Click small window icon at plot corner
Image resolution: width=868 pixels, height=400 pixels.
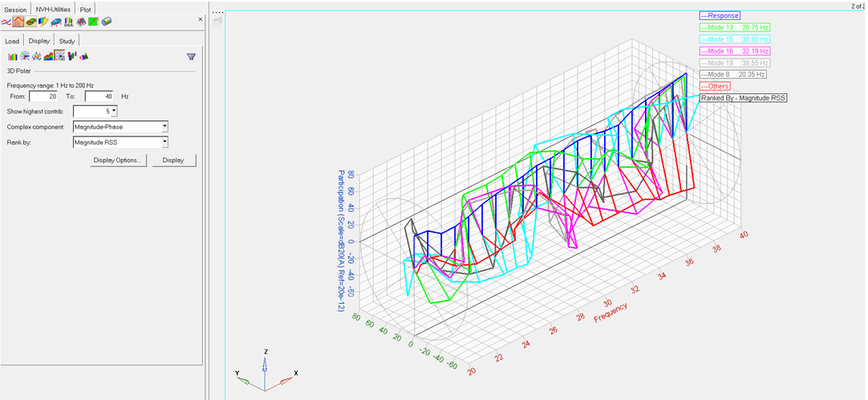(217, 22)
